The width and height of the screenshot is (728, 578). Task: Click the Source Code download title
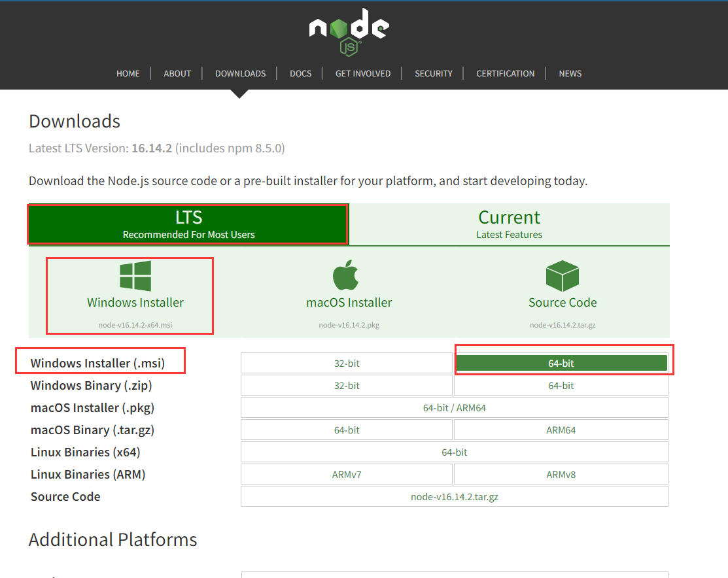(563, 302)
